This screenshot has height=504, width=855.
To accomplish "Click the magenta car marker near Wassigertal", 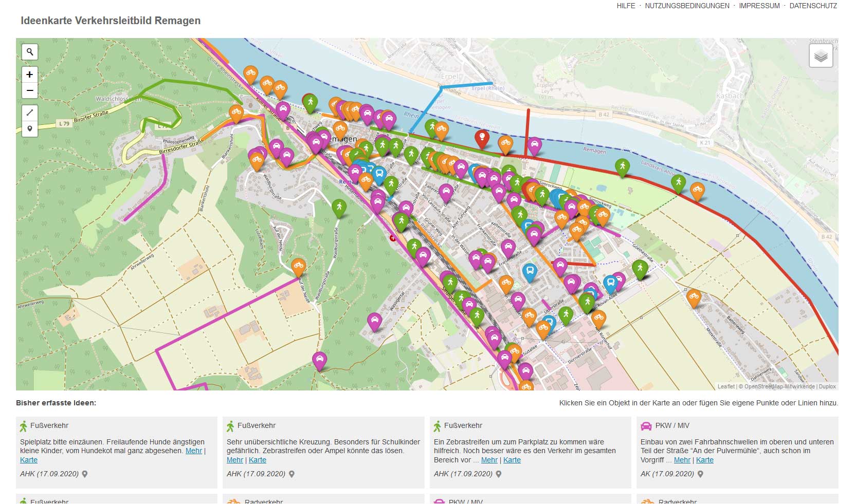I will tap(375, 322).
